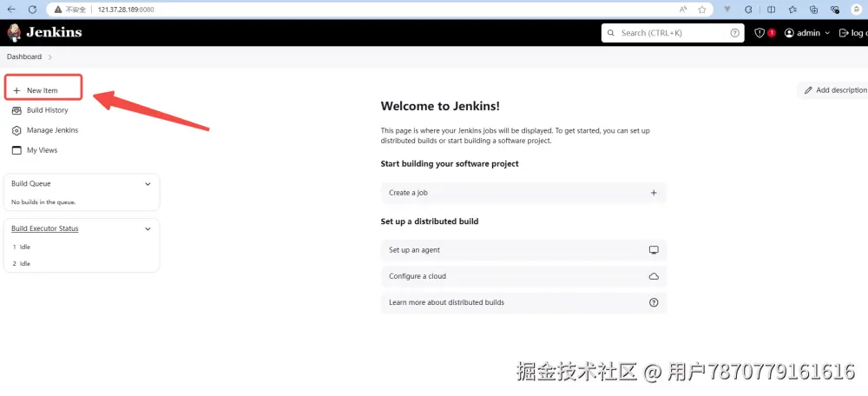Click the My Views window icon
This screenshot has width=868, height=396.
click(x=16, y=150)
